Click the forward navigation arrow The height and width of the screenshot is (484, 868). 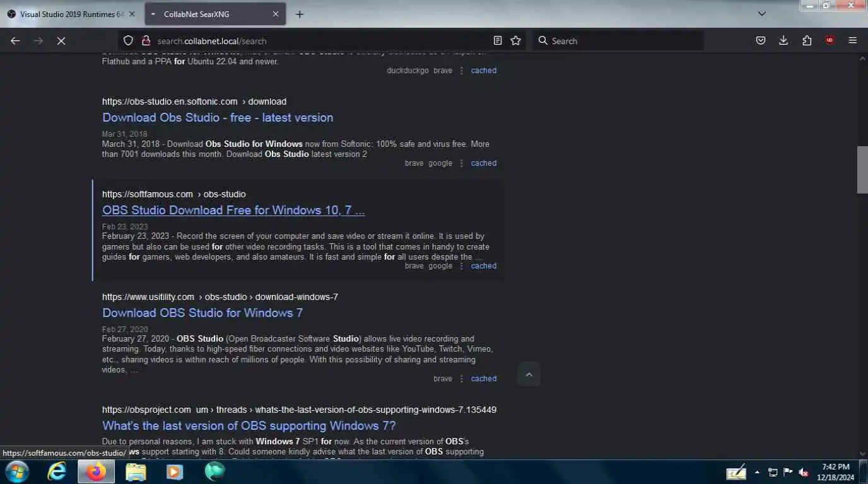pos(38,40)
